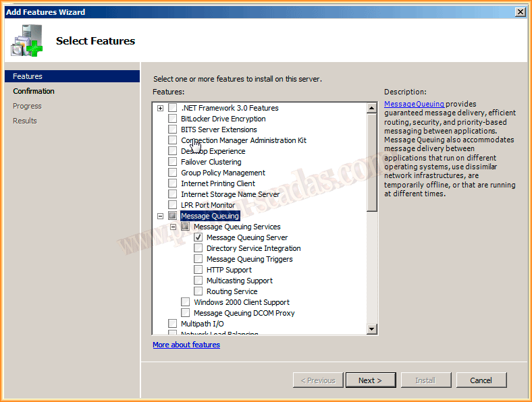The width and height of the screenshot is (532, 402).
Task: Collapse the Message Queuing Services node
Action: (173, 227)
